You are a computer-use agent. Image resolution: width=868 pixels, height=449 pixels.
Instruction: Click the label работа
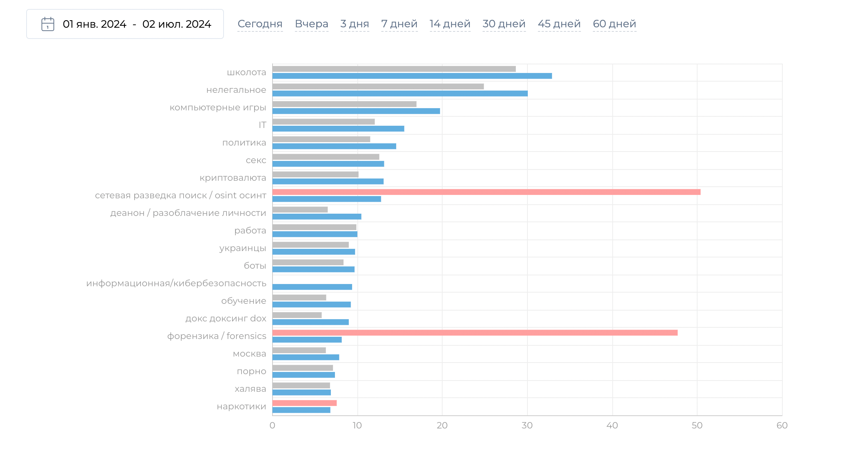tap(250, 230)
